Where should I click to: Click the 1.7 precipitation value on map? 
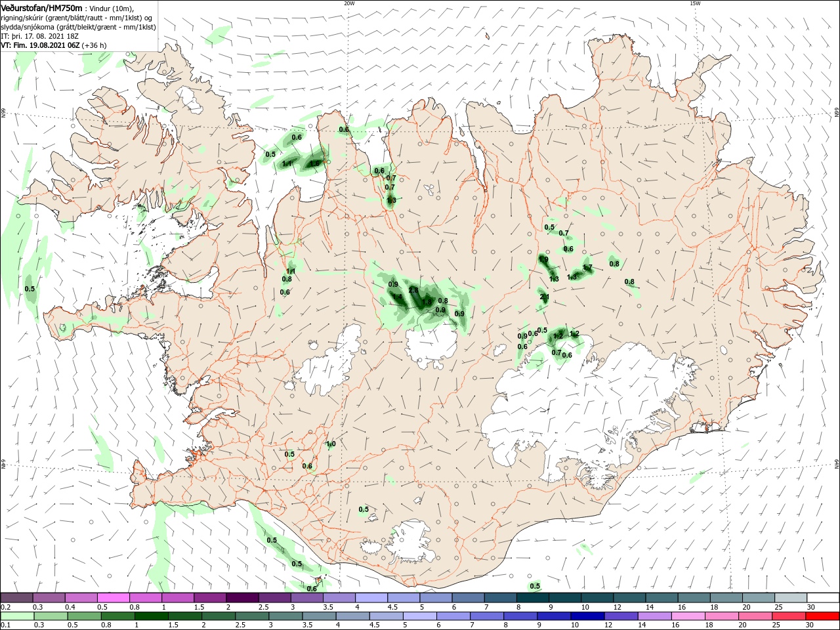[x=587, y=268]
